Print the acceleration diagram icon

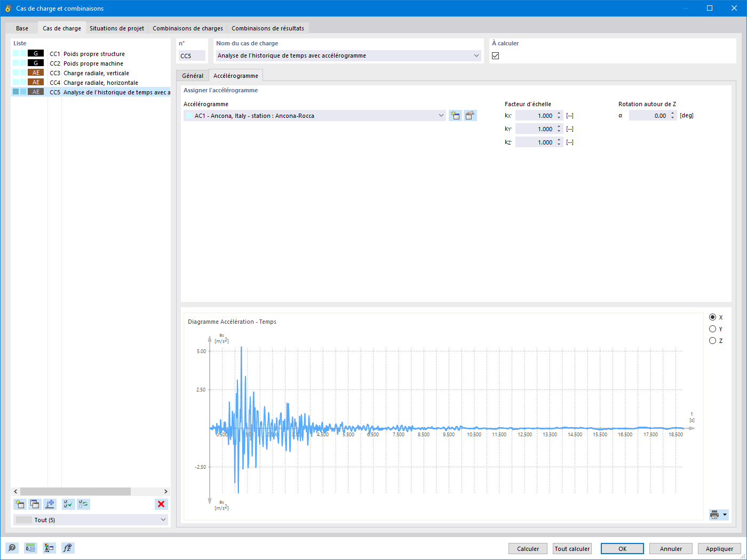tap(715, 515)
